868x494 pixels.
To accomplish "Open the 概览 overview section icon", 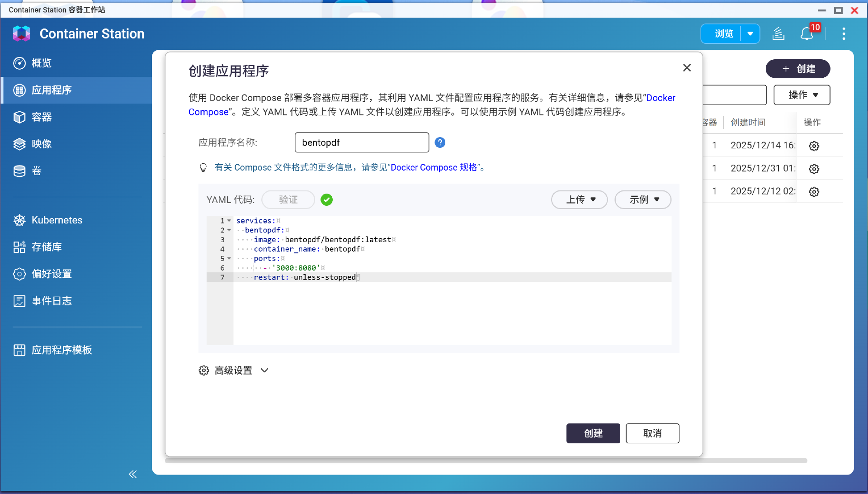I will pos(19,63).
